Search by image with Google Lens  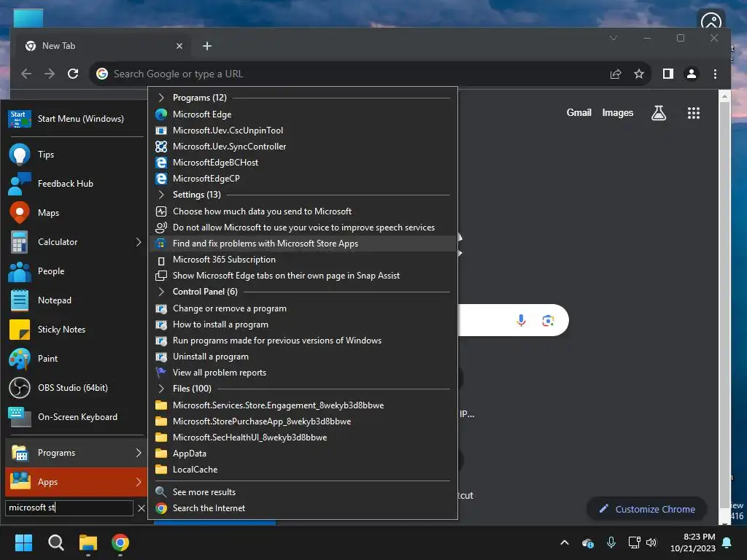click(x=548, y=321)
